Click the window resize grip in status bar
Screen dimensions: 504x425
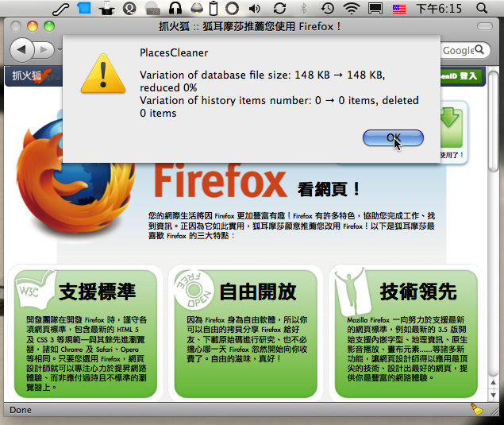point(494,411)
